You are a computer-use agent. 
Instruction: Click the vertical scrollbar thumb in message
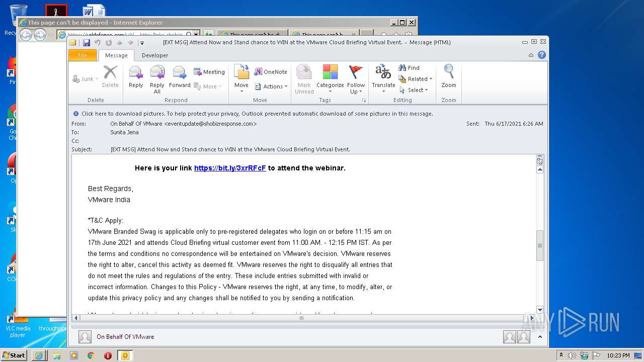[x=540, y=245]
